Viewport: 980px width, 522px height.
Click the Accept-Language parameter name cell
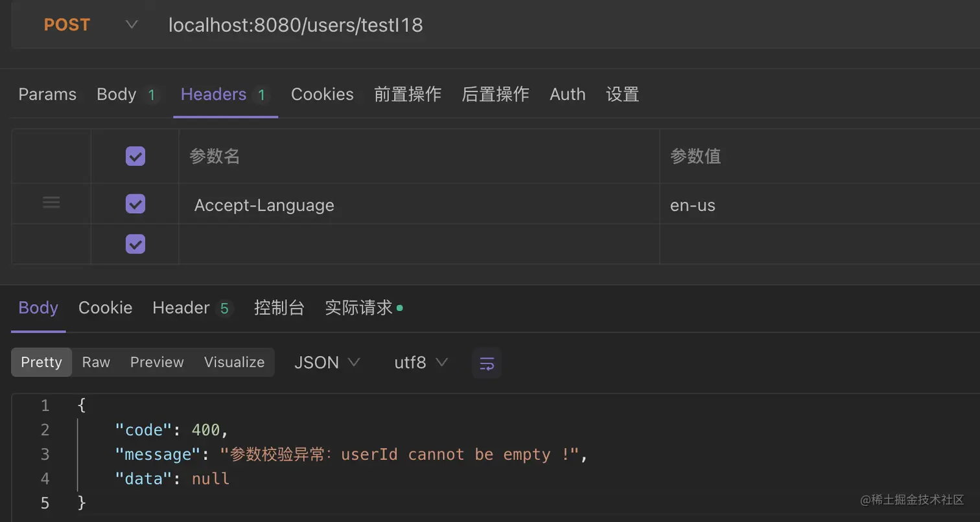(419, 205)
